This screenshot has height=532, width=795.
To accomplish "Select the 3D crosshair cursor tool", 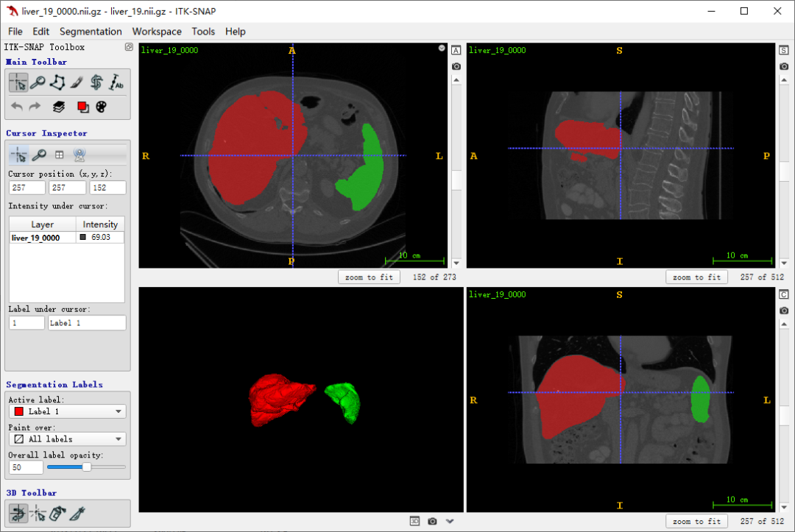I will click(38, 514).
